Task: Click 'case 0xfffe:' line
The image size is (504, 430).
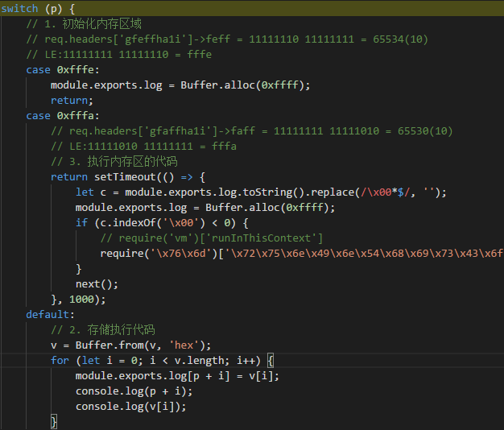Action: [63, 70]
